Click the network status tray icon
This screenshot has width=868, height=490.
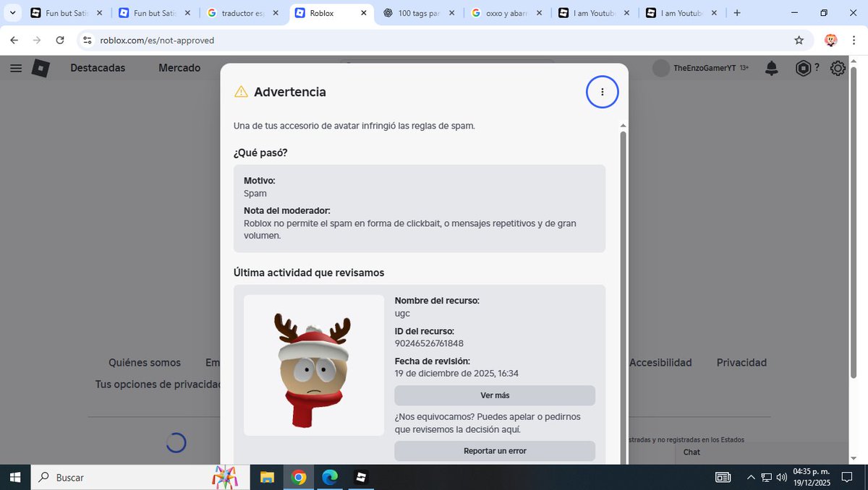pyautogui.click(x=767, y=477)
